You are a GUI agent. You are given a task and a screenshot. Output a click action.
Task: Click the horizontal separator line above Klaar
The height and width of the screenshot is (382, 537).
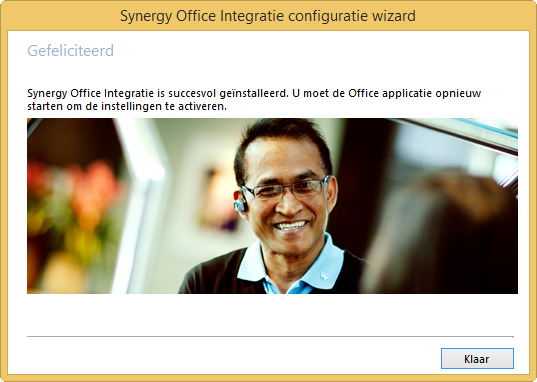270,337
